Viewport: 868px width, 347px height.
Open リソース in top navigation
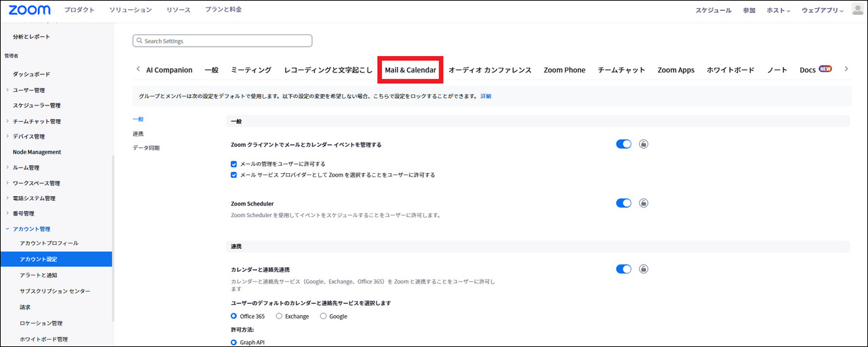178,10
